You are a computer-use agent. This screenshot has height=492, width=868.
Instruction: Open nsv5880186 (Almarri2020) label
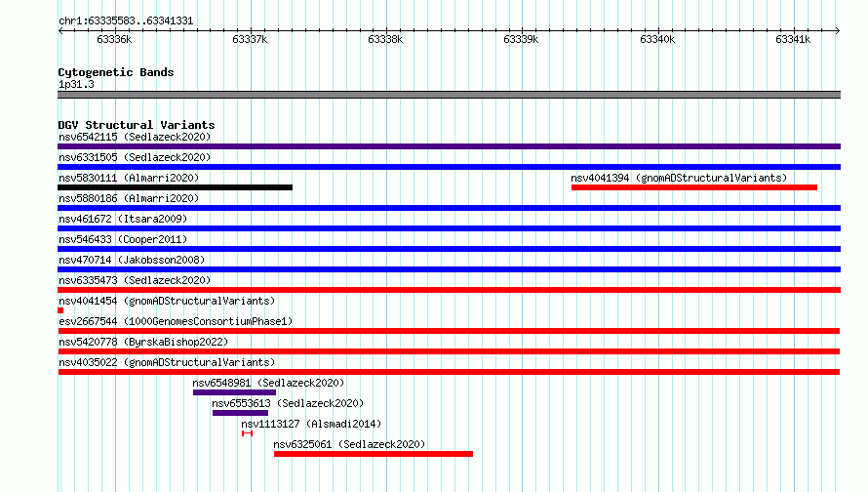tap(129, 198)
